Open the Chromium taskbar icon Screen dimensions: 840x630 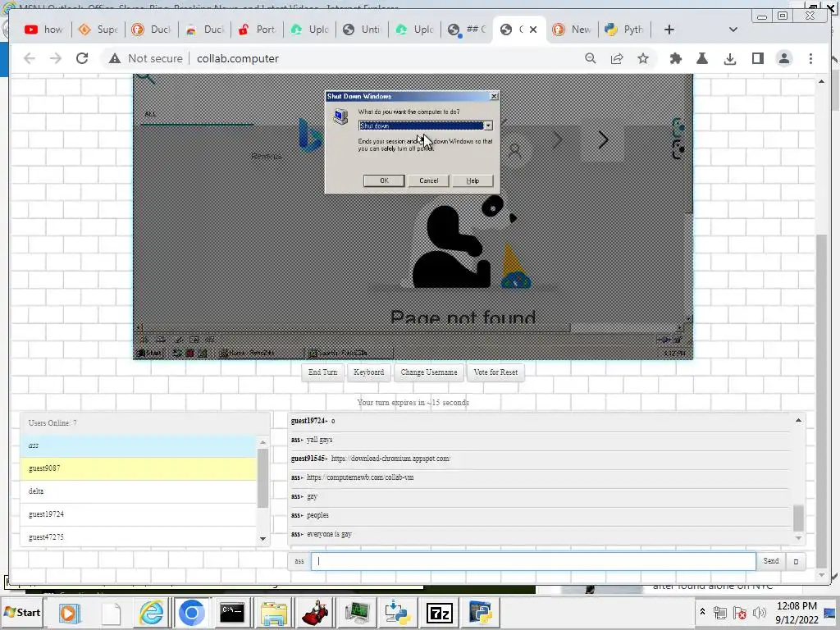tap(191, 613)
